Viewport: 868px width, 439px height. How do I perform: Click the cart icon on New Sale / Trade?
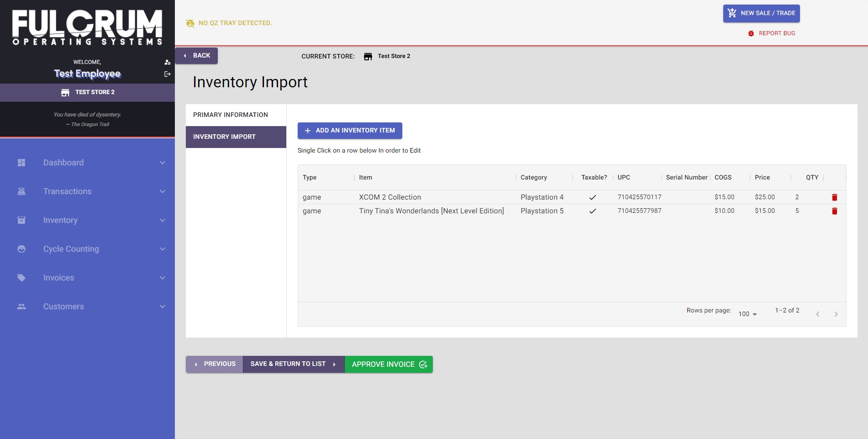[x=731, y=13]
